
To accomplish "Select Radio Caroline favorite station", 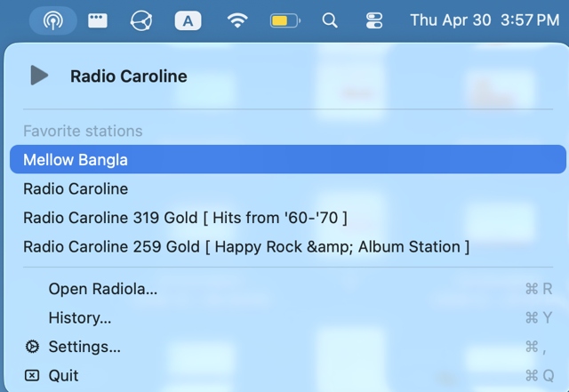I will pyautogui.click(x=288, y=188).
